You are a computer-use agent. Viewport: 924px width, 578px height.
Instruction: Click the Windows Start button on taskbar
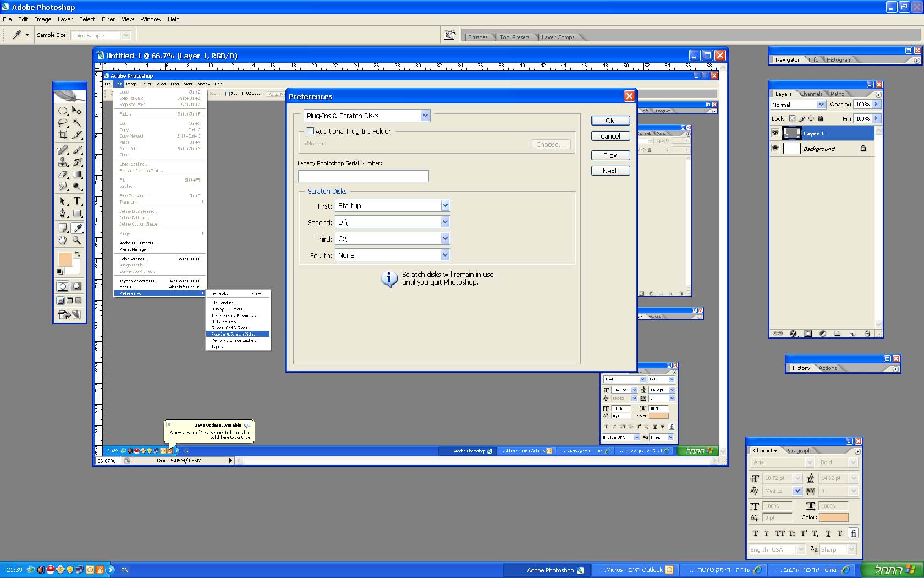[892, 570]
